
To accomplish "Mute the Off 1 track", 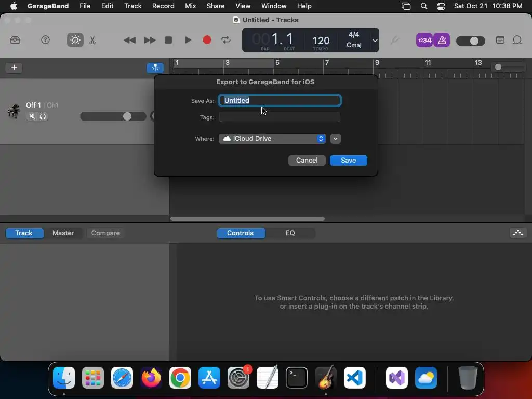I will [x=32, y=117].
